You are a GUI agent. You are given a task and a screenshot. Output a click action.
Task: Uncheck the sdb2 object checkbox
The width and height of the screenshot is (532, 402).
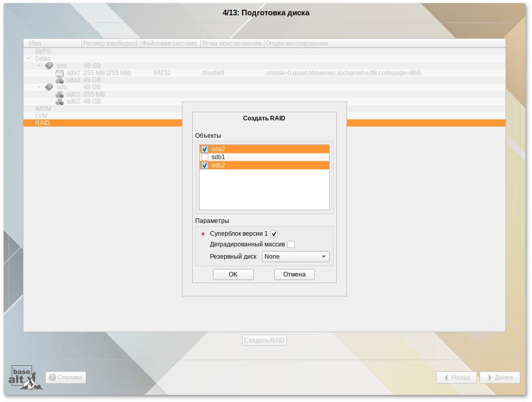point(205,165)
